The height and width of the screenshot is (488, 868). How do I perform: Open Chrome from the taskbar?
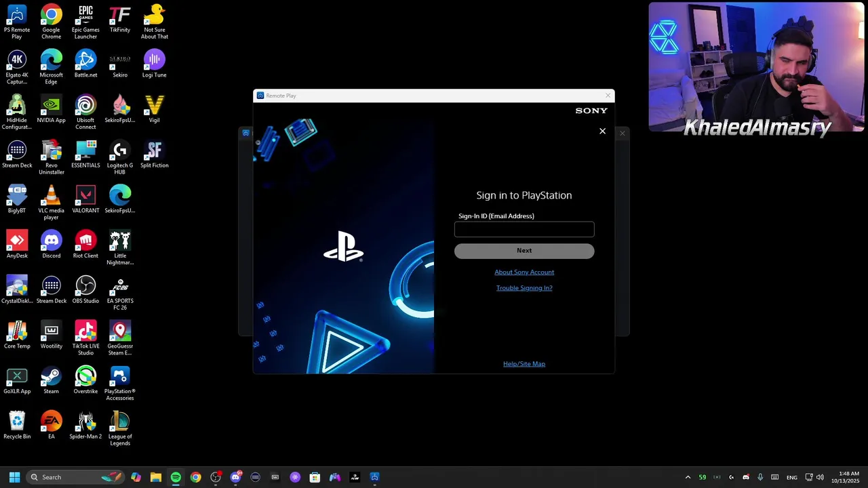pos(195,477)
